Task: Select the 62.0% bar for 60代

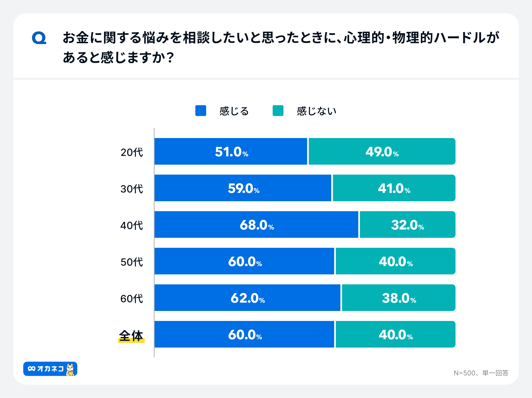Action: [x=247, y=298]
